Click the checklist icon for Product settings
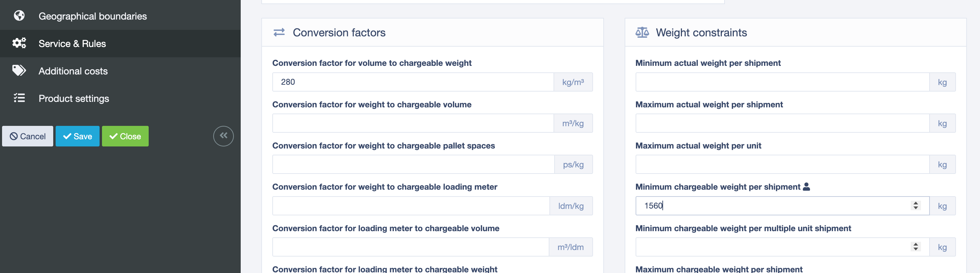The image size is (980, 273). 19,98
